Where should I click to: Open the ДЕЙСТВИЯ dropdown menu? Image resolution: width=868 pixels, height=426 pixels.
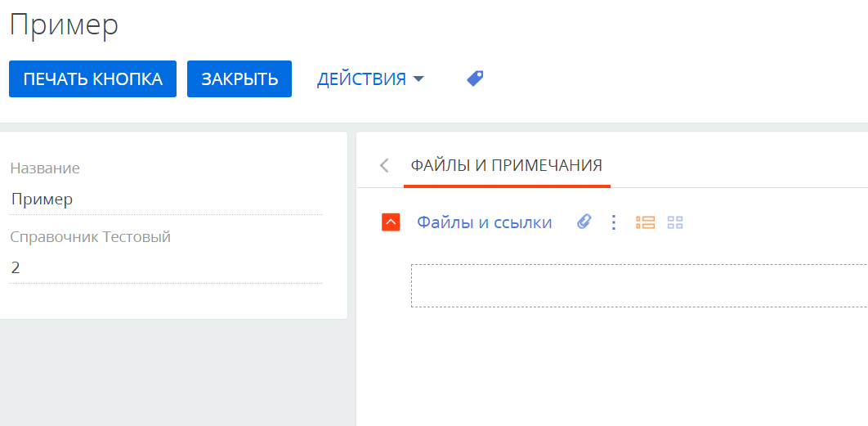[370, 79]
